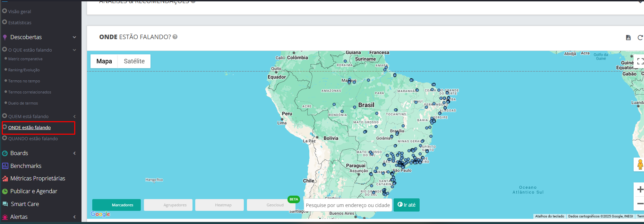Click the Publicar e Agendar clock icon
The height and width of the screenshot is (224, 644).
tap(5, 191)
